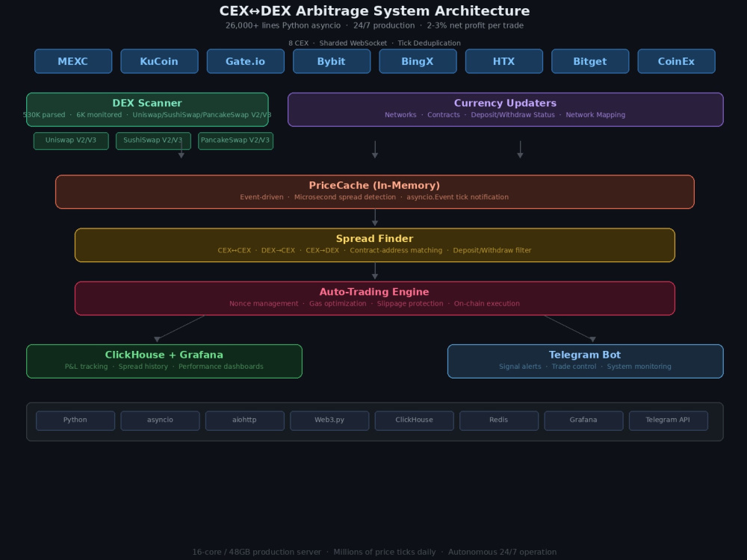Click the '16-core / 48GB production server' footer
Viewport: 747px width, 560px height.
click(257, 553)
